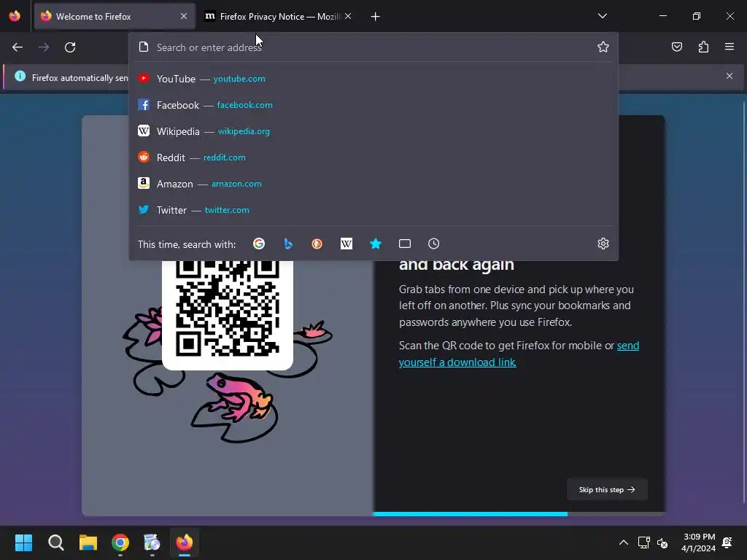Open File Explorer from the taskbar
This screenshot has width=747, height=560.
point(88,542)
